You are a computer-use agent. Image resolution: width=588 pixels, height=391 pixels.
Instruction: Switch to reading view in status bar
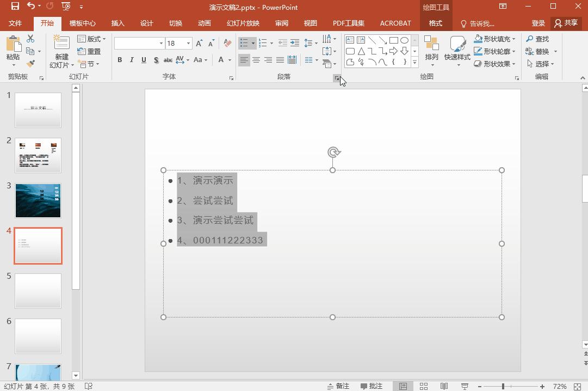click(x=444, y=386)
